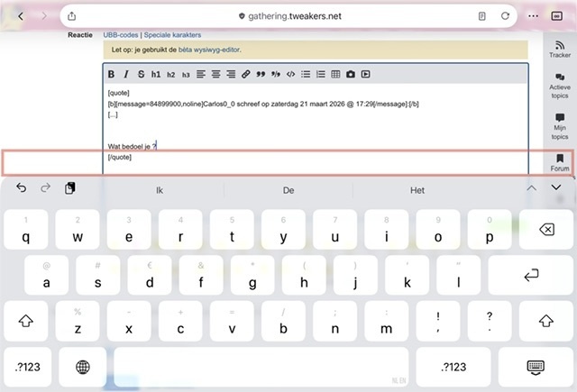Click the strikethrough-quote toolbar icon
This screenshot has height=392, width=577.
coord(276,74)
